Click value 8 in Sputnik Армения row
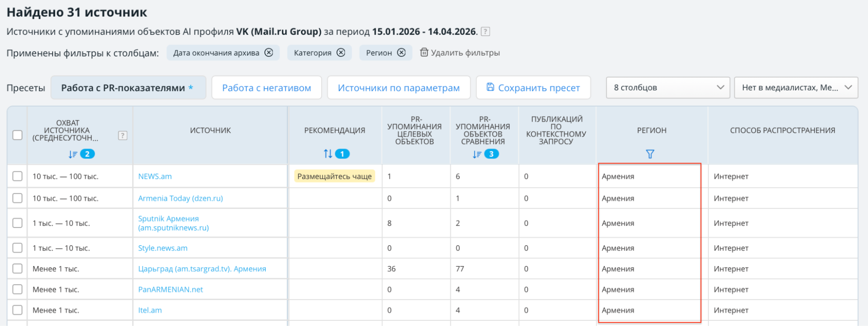The height and width of the screenshot is (326, 868). pyautogui.click(x=389, y=223)
